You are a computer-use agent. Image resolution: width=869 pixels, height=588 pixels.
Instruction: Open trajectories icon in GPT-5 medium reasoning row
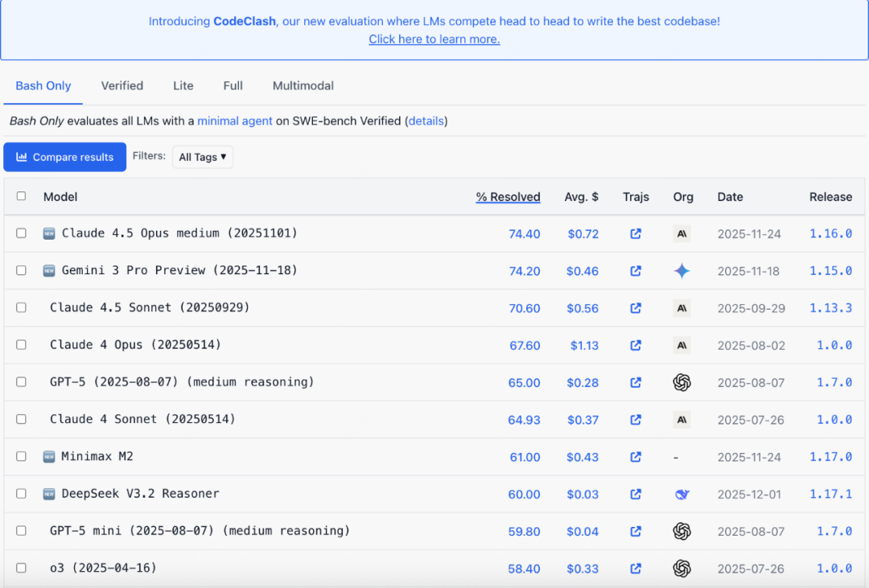click(x=636, y=382)
